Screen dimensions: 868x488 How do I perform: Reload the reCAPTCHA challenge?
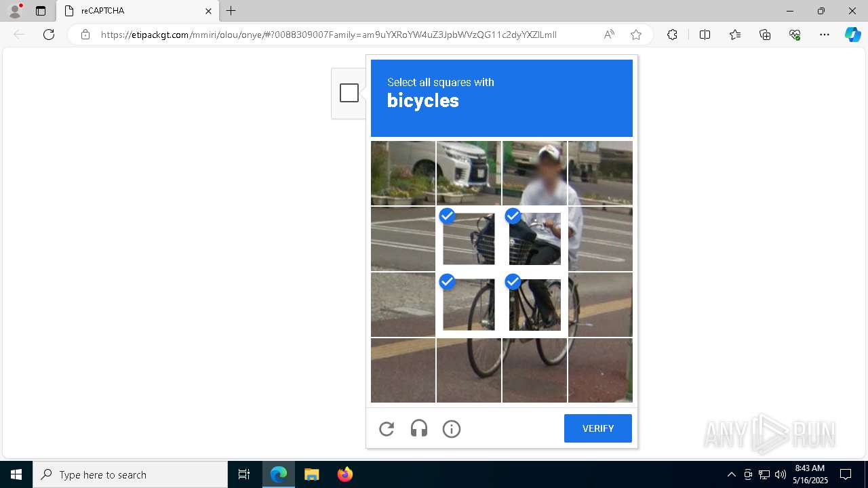(x=387, y=428)
